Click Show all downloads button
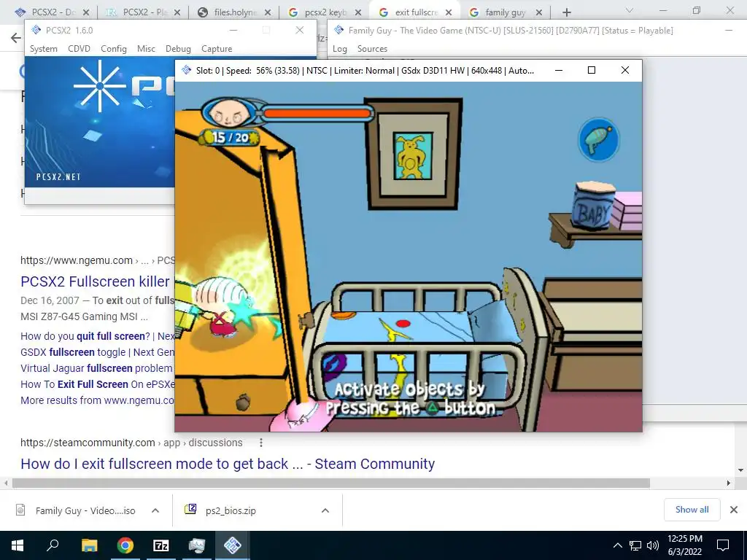The width and height of the screenshot is (747, 560). coord(692,510)
